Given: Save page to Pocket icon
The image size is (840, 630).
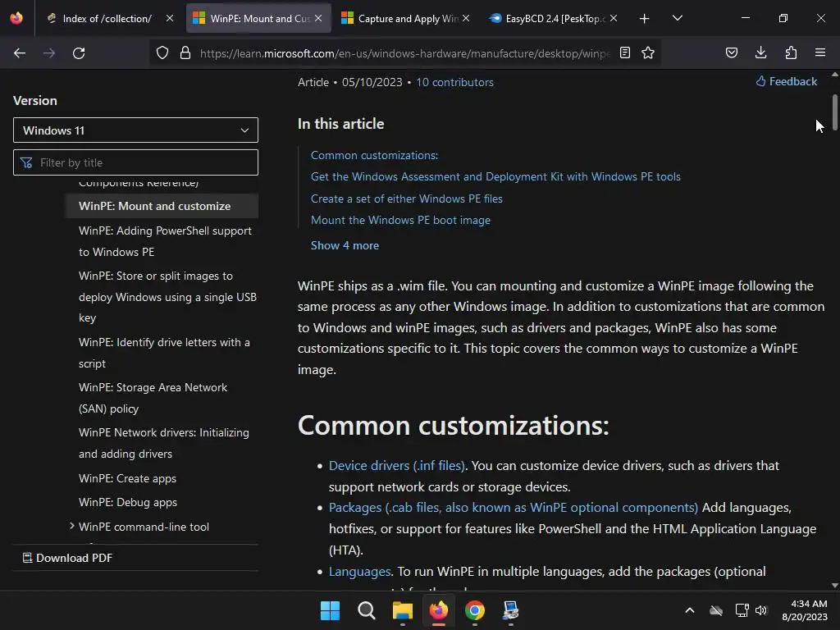Looking at the screenshot, I should [x=732, y=52].
